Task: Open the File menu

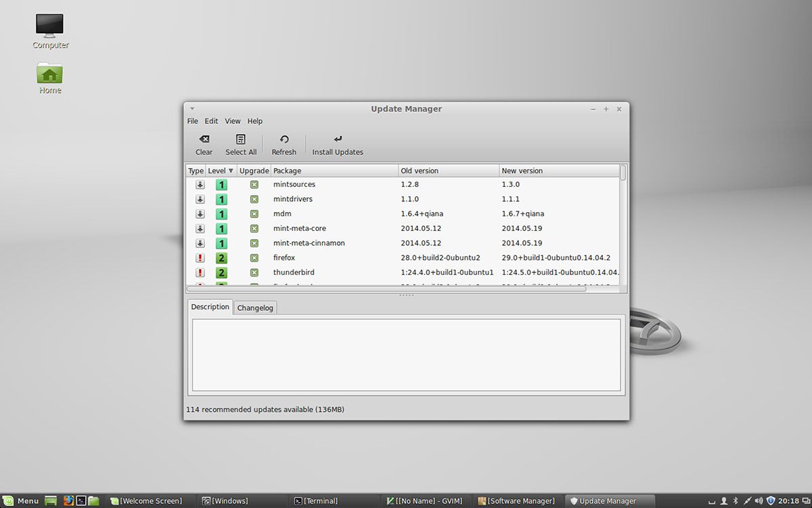Action: [x=193, y=121]
